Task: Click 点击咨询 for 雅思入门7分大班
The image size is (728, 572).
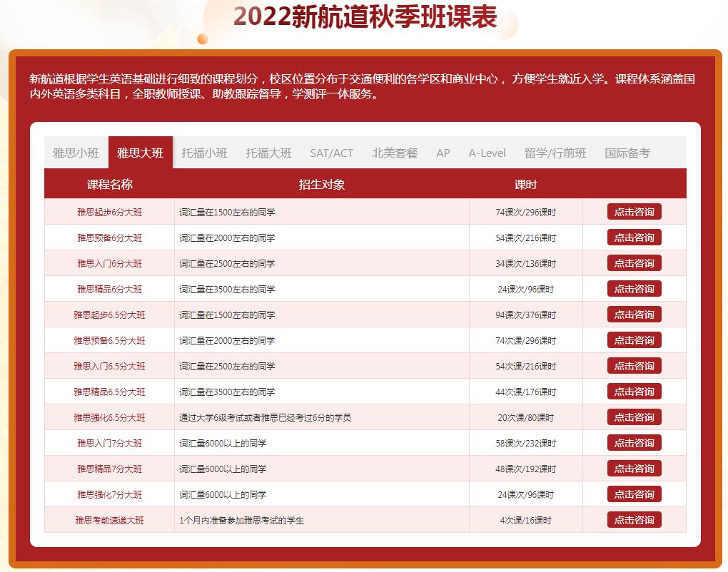Action: 635,443
